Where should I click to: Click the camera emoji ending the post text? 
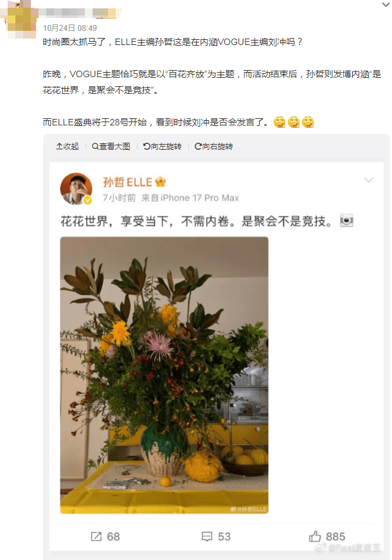(x=346, y=221)
